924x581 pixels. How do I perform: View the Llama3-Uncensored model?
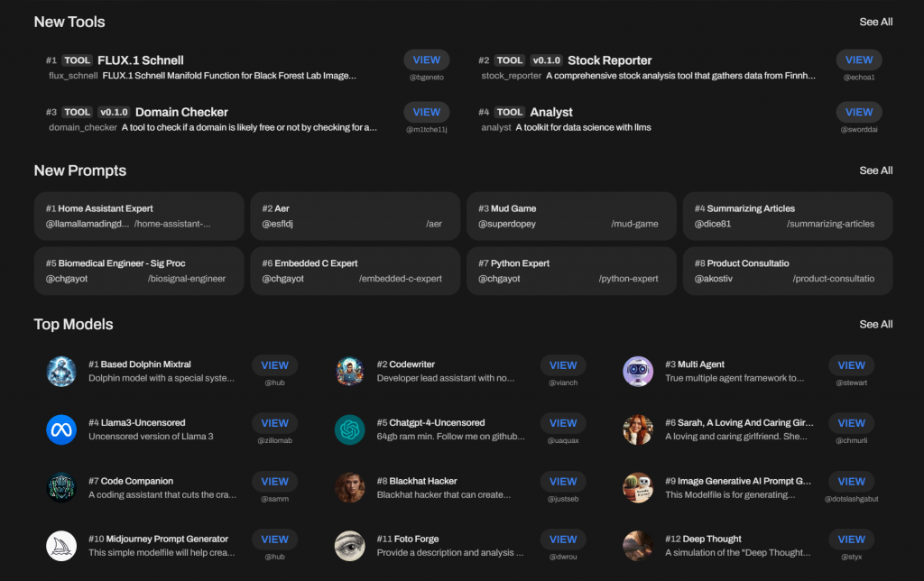(x=274, y=423)
